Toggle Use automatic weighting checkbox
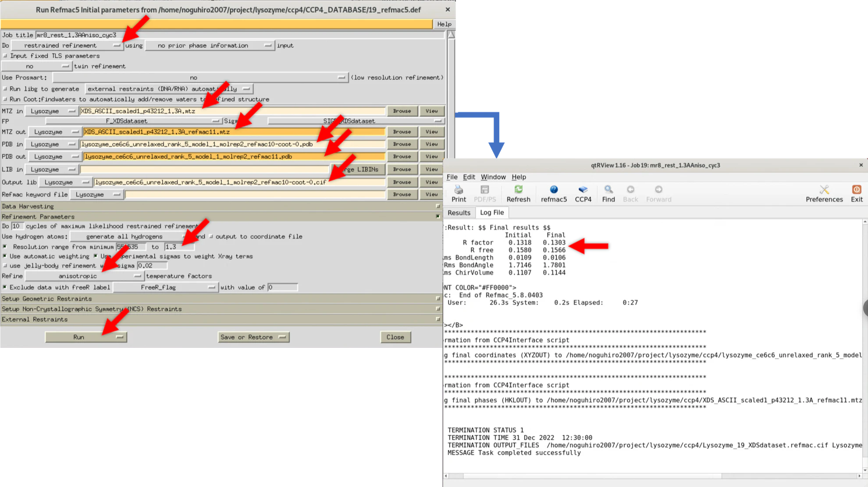The image size is (868, 487). (x=5, y=256)
